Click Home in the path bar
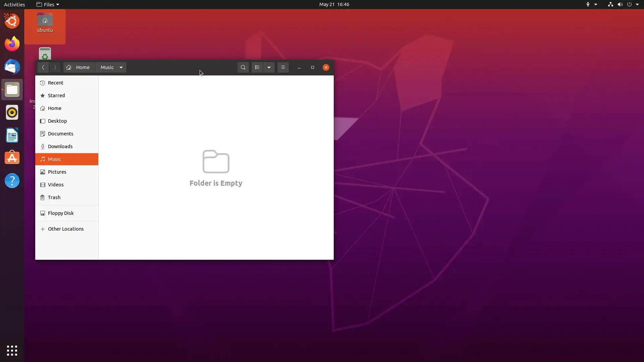 tap(79, 67)
